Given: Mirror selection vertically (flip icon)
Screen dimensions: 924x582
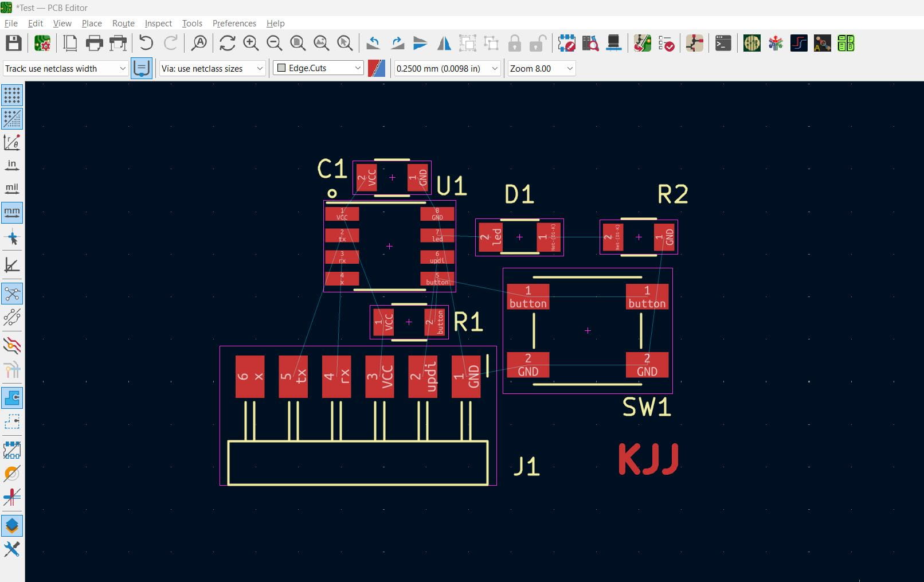Looking at the screenshot, I should [x=420, y=43].
